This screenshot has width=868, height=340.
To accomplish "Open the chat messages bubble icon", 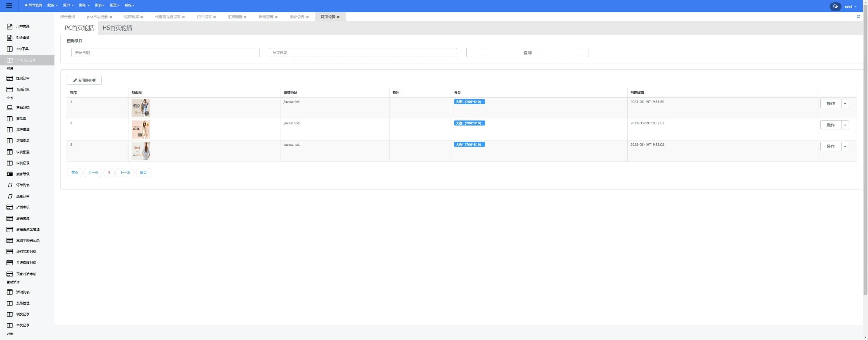I will tap(835, 6).
